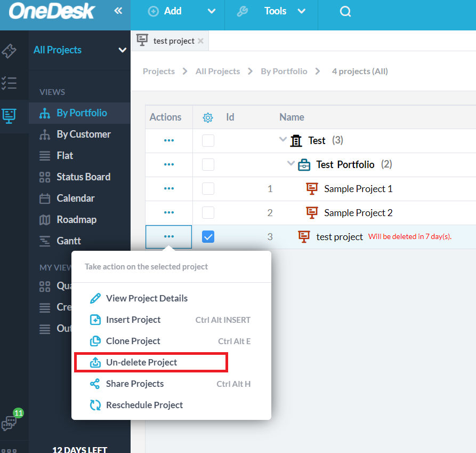This screenshot has width=476, height=453.
Task: Open actions dots for Sample Project 2
Action: pos(169,212)
